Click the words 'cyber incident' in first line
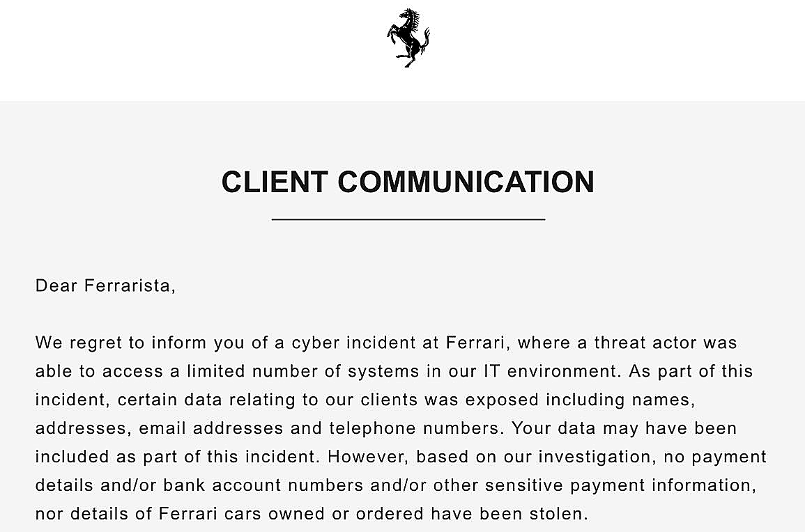805x532 pixels. [x=353, y=343]
